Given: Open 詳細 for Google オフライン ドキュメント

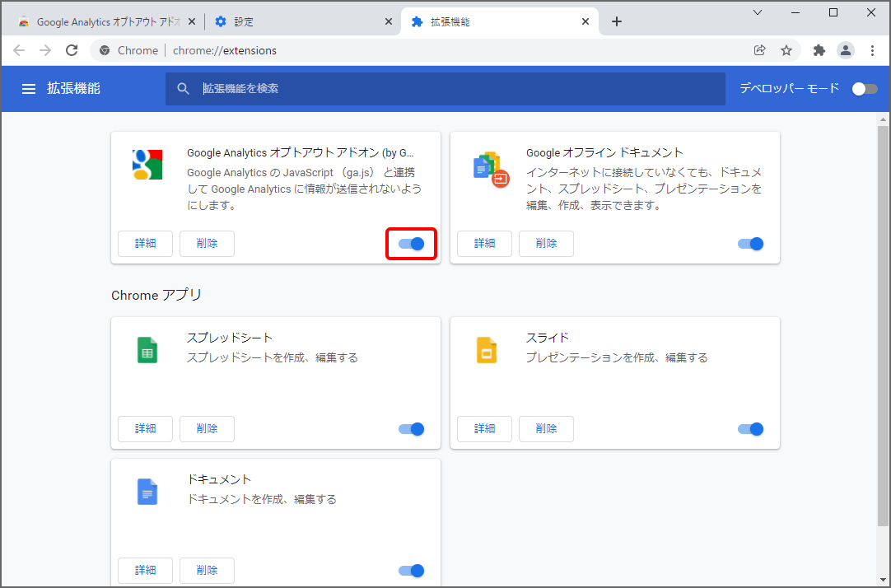Looking at the screenshot, I should pyautogui.click(x=485, y=244).
